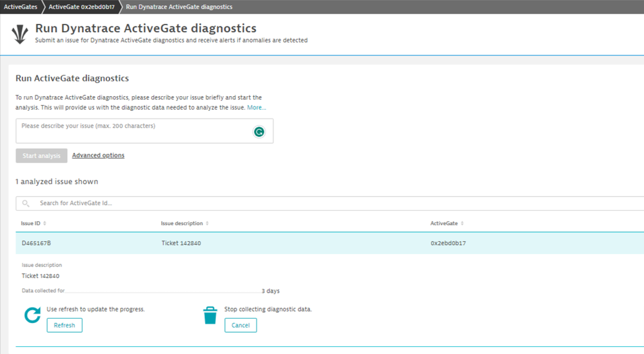The width and height of the screenshot is (644, 354).
Task: Open the More... link
Action: pyautogui.click(x=257, y=108)
